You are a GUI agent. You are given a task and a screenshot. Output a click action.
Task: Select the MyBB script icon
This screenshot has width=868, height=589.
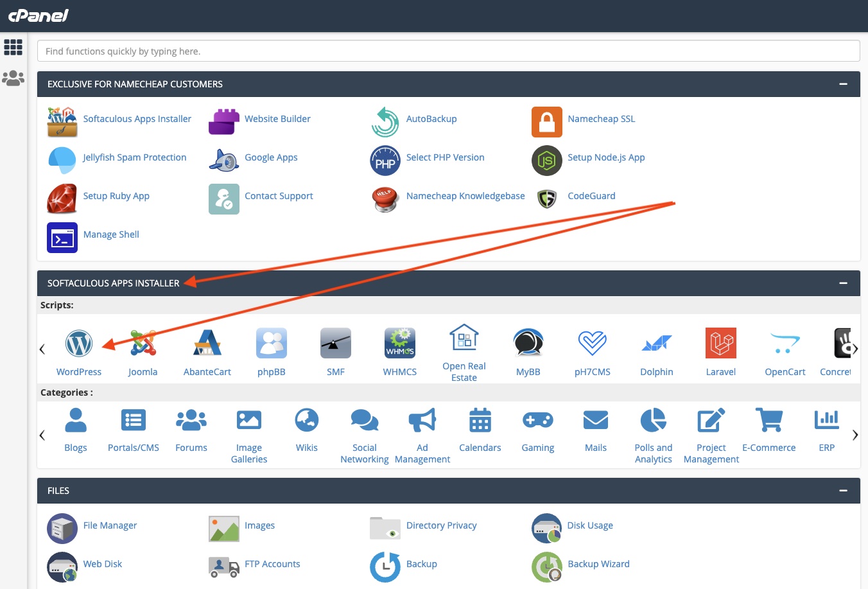click(528, 343)
